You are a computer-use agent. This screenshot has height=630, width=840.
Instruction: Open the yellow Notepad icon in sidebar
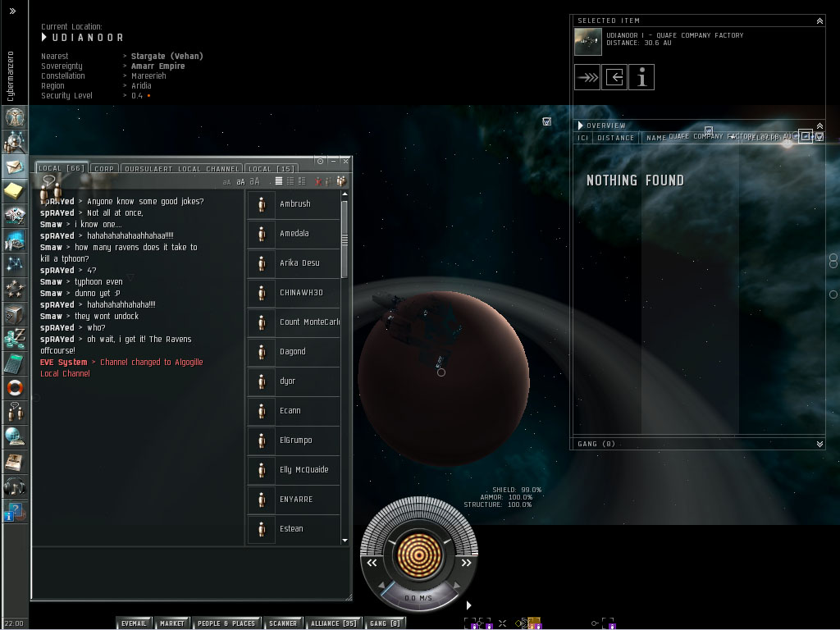[x=15, y=191]
